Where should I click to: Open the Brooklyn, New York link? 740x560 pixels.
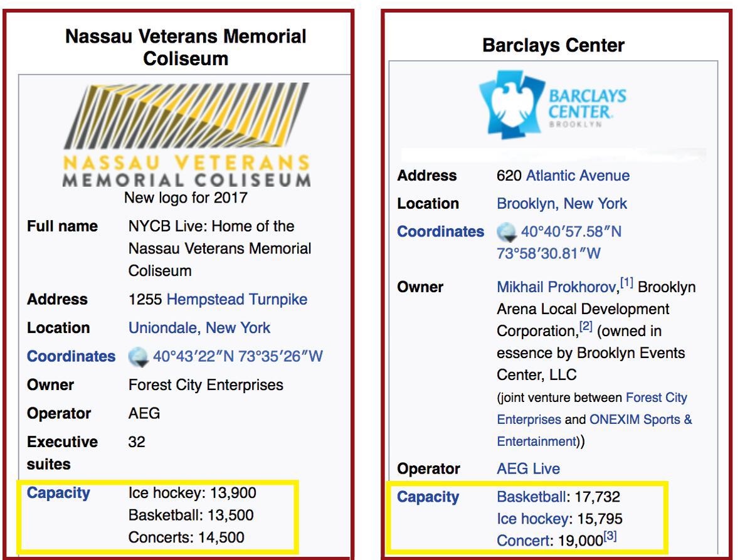tap(561, 204)
